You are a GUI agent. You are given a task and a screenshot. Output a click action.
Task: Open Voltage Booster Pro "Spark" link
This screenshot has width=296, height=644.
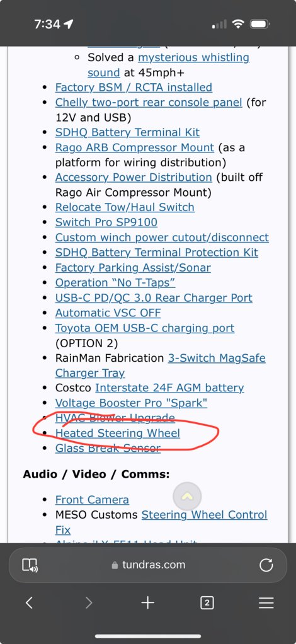132,403
